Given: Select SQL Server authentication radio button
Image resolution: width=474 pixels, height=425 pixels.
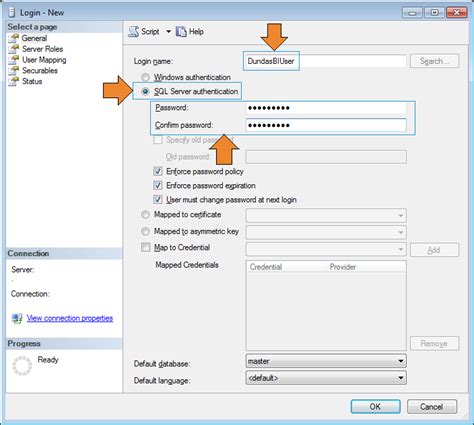Looking at the screenshot, I should (x=145, y=91).
